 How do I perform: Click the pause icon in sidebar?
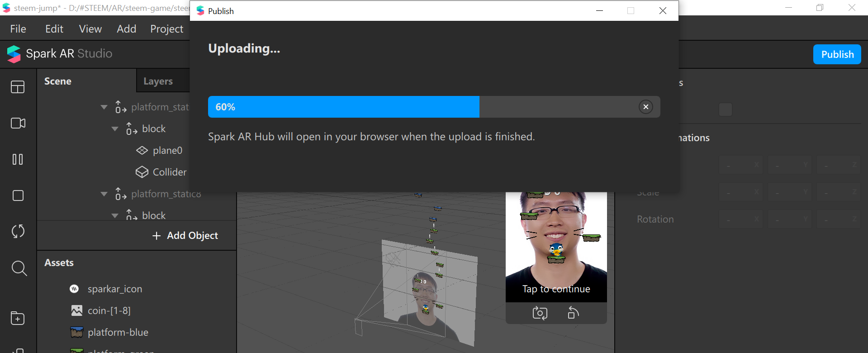[18, 159]
